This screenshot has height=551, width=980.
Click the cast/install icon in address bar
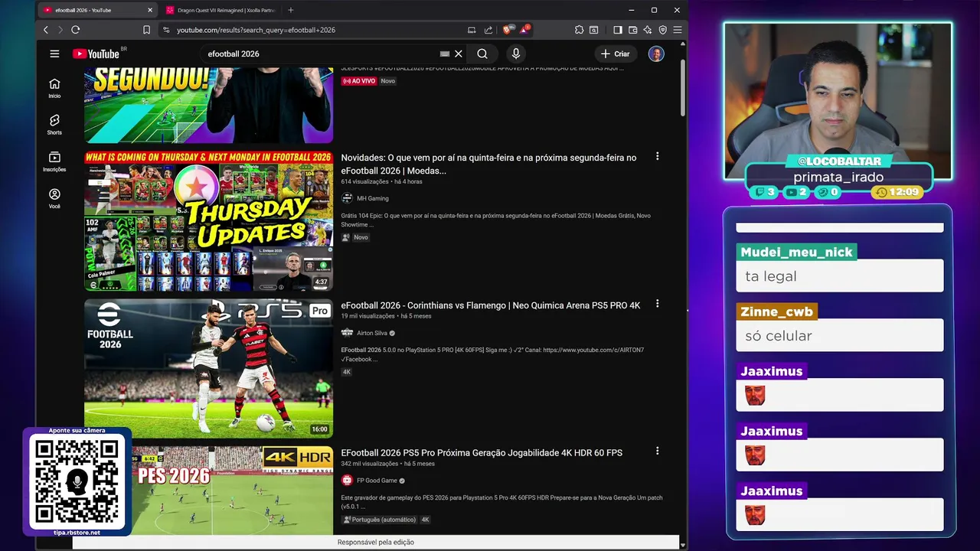472,30
